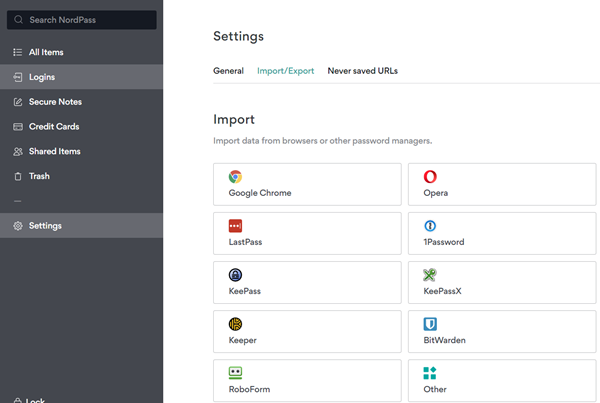Click the Google Chrome import icon
Viewport: 600px width, 403px height.
(236, 177)
